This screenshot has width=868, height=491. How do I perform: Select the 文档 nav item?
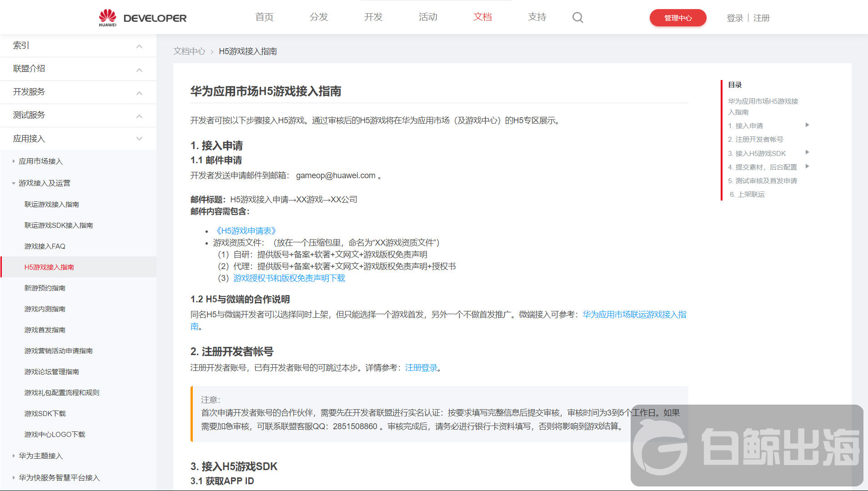tap(482, 17)
